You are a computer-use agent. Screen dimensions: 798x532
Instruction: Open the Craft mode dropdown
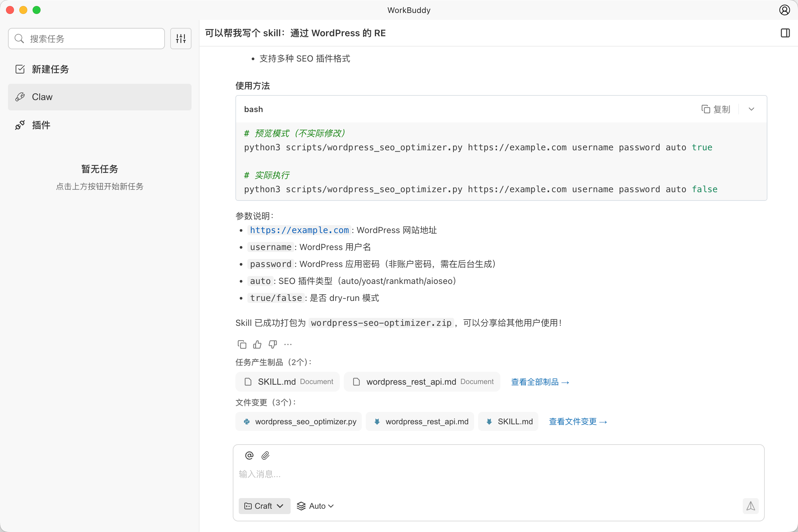pos(265,506)
